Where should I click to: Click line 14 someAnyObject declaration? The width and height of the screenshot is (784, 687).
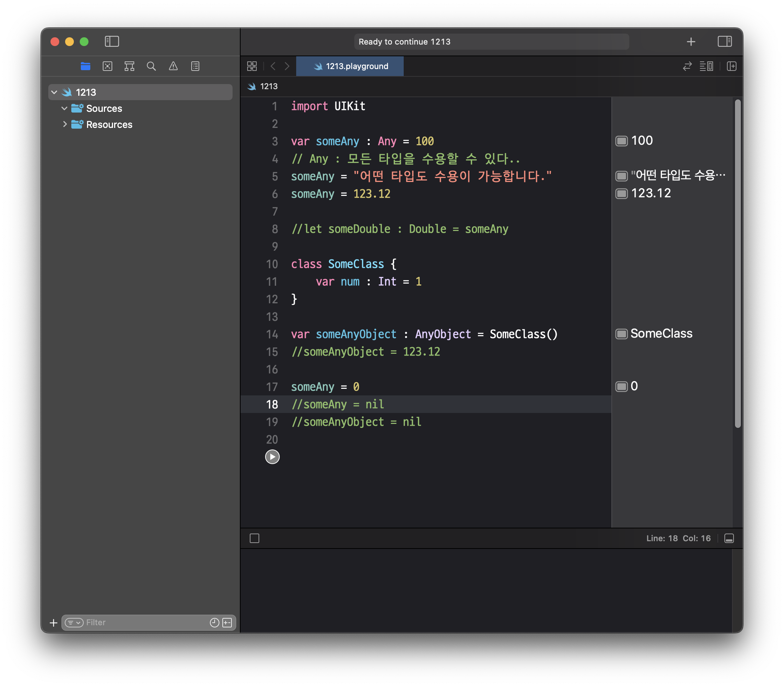click(x=424, y=334)
